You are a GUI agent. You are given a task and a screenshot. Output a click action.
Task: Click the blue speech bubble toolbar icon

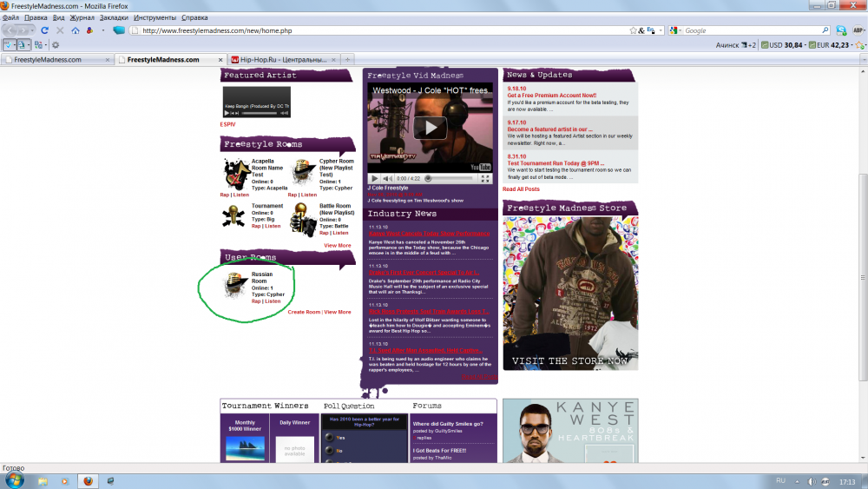pyautogui.click(x=118, y=30)
